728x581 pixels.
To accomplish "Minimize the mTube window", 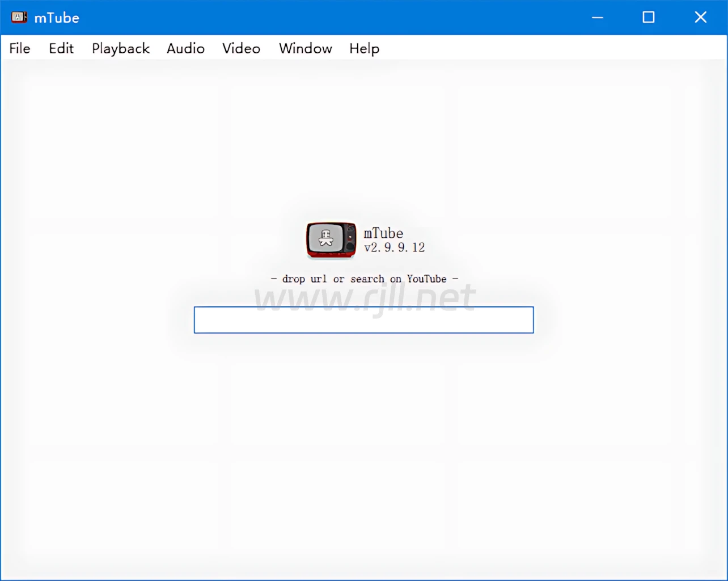I will [x=597, y=18].
